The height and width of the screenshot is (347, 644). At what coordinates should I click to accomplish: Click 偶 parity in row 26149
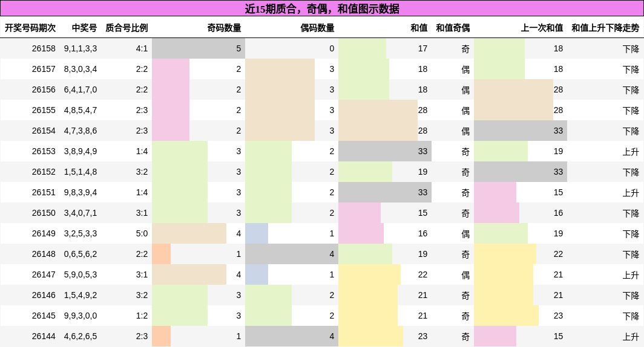point(465,234)
